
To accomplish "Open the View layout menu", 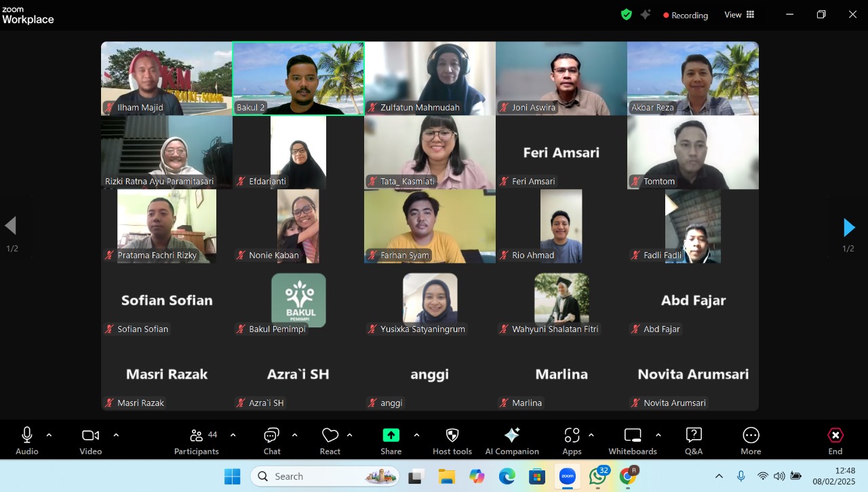I will pyautogui.click(x=739, y=15).
